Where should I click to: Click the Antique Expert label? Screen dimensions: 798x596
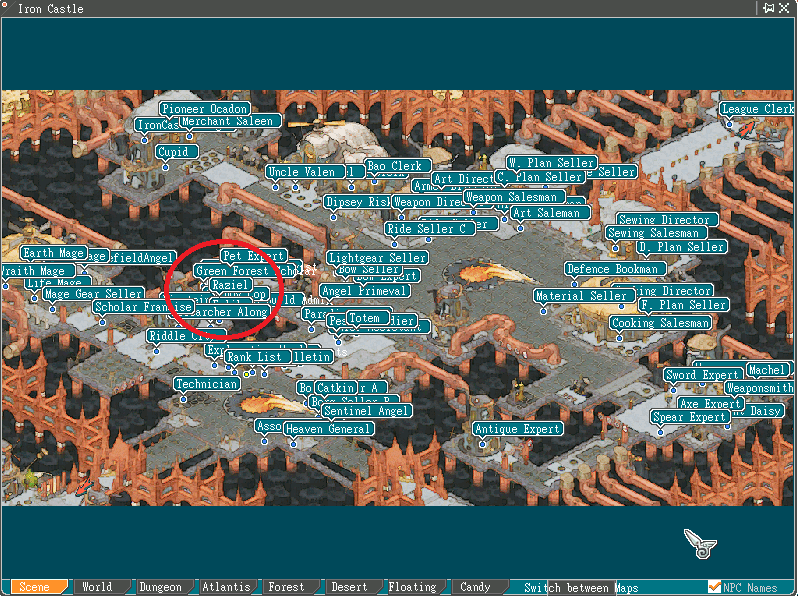click(x=518, y=429)
